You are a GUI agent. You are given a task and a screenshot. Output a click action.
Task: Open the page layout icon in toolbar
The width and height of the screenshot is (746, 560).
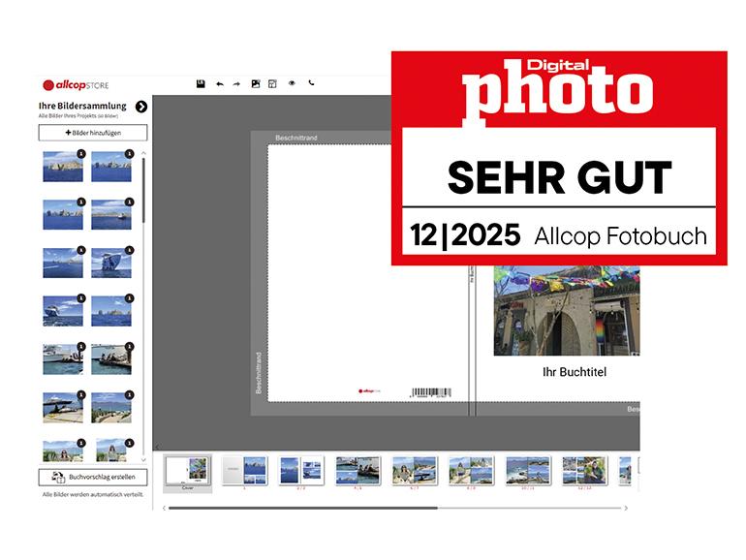[272, 84]
